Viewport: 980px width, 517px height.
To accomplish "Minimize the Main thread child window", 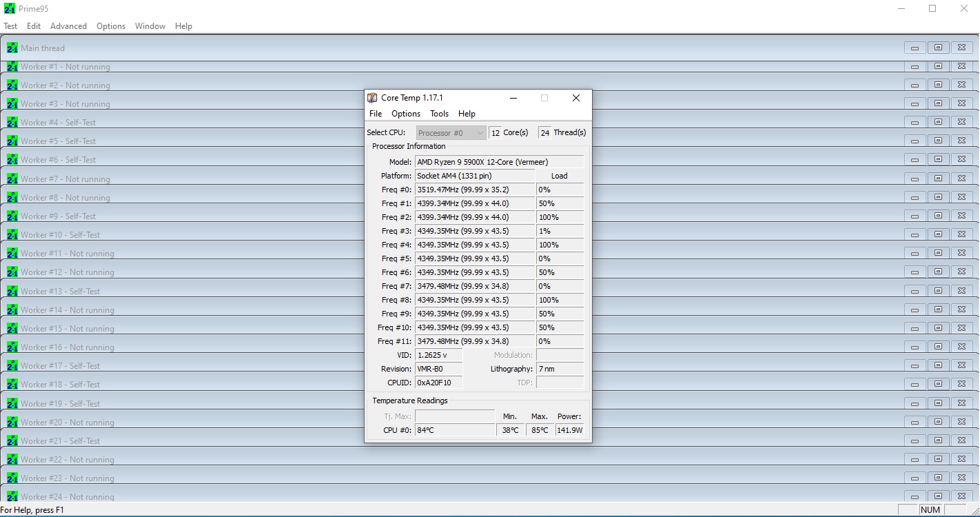I will (915, 48).
